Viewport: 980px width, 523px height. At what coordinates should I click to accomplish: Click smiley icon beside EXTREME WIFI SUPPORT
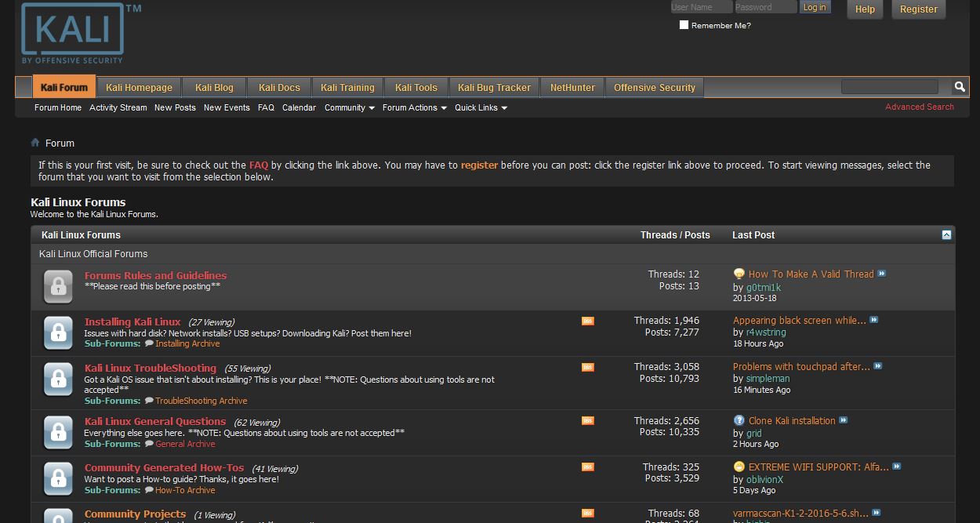click(x=739, y=467)
